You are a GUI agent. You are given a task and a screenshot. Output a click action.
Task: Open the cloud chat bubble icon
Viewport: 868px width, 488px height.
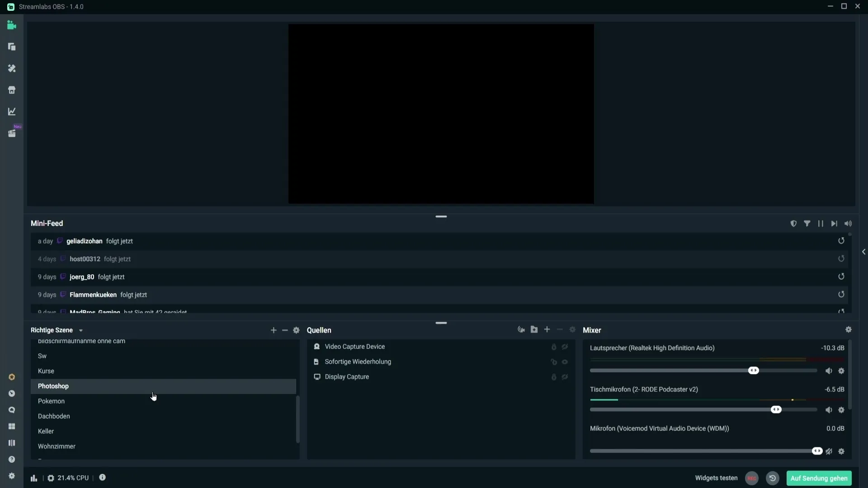pos(12,410)
